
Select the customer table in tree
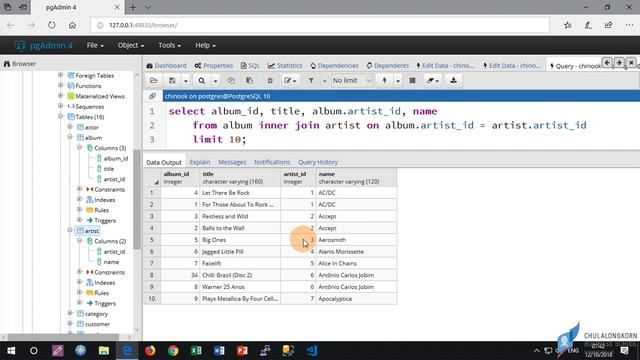(x=97, y=324)
